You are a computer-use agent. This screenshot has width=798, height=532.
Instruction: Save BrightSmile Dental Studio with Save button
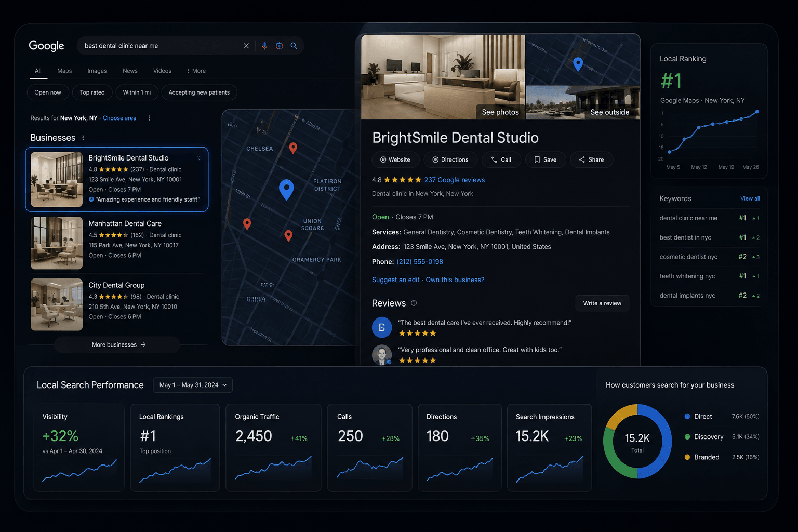point(545,159)
